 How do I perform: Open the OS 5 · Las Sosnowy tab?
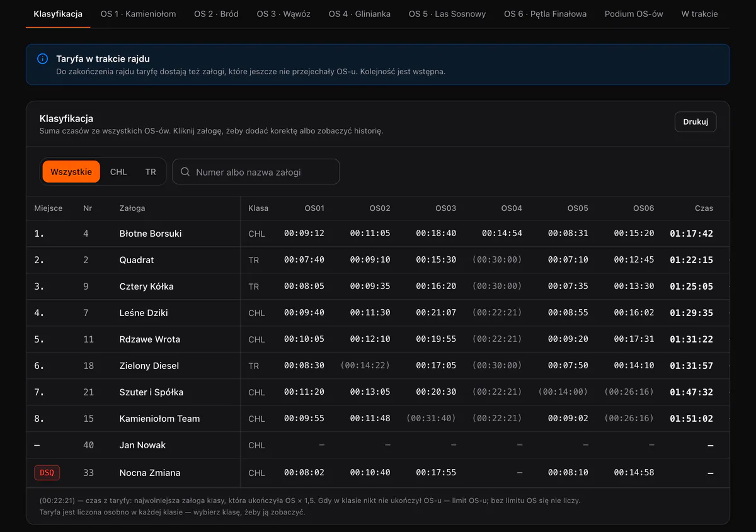447,14
